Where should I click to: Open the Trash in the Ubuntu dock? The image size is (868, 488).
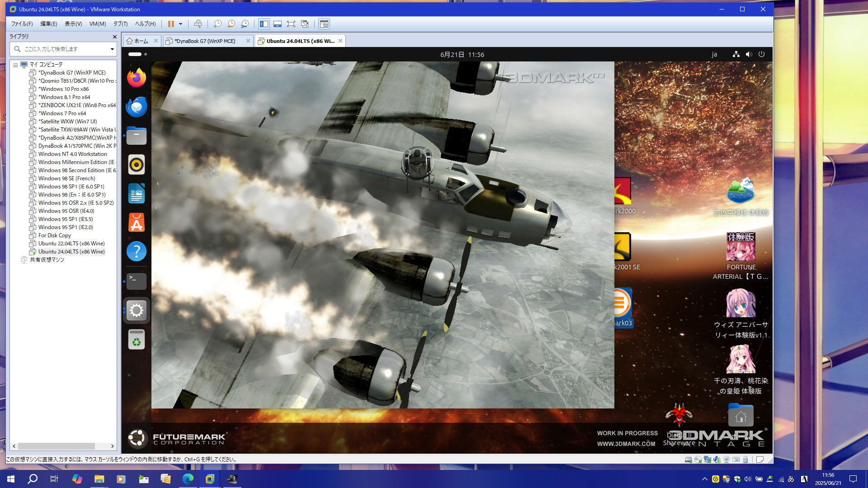[137, 340]
